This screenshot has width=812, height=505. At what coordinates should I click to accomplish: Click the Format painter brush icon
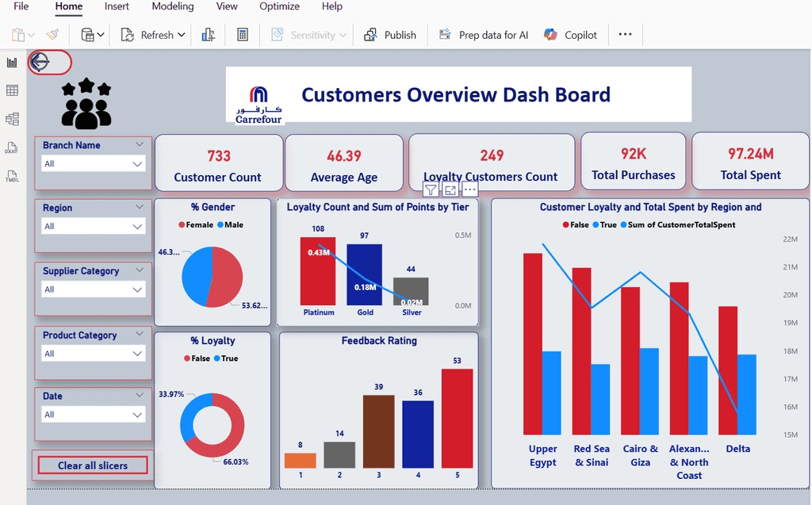(52, 35)
